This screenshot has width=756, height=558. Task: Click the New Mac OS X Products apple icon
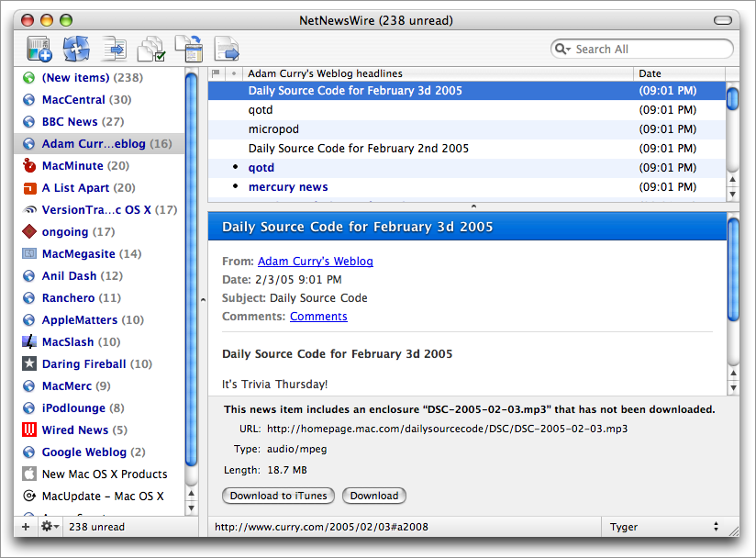coord(29,474)
